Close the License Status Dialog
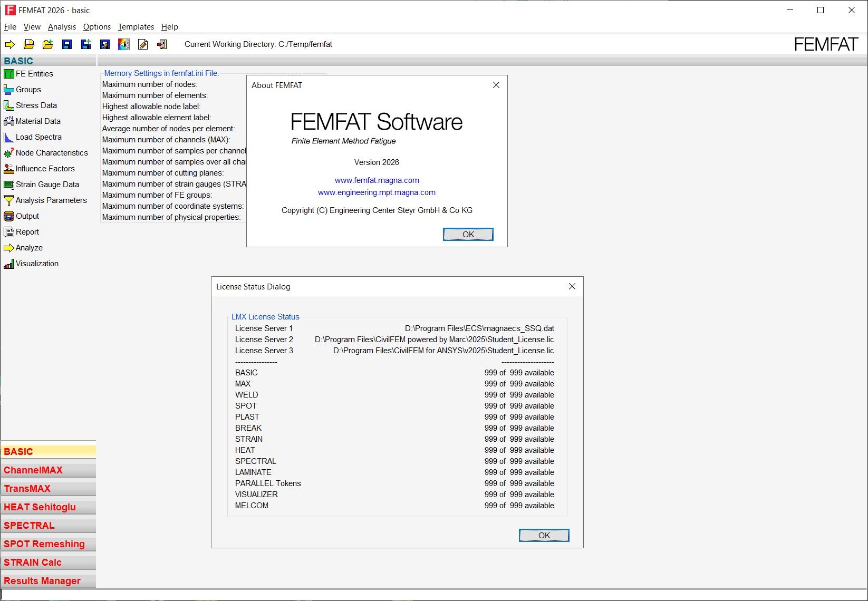The width and height of the screenshot is (868, 601). 572,286
